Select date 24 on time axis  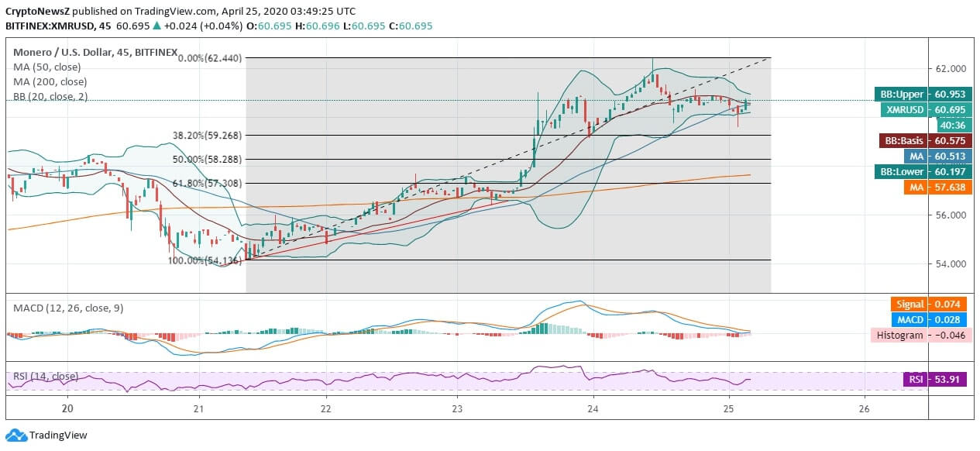(593, 408)
